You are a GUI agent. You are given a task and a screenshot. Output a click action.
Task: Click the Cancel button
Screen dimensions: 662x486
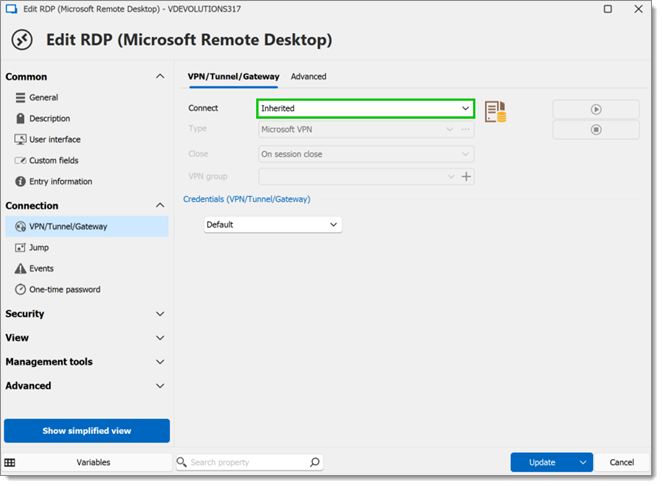tap(621, 462)
